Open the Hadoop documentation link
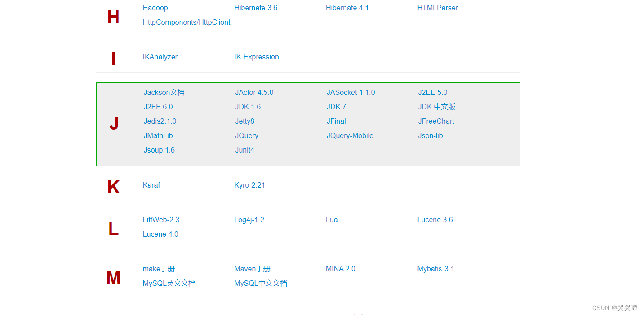The image size is (644, 315). coord(155,8)
